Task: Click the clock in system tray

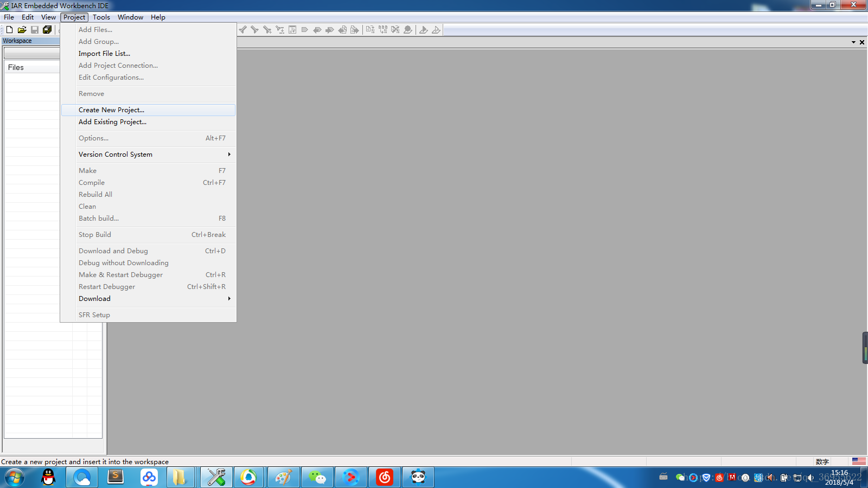Action: point(839,477)
